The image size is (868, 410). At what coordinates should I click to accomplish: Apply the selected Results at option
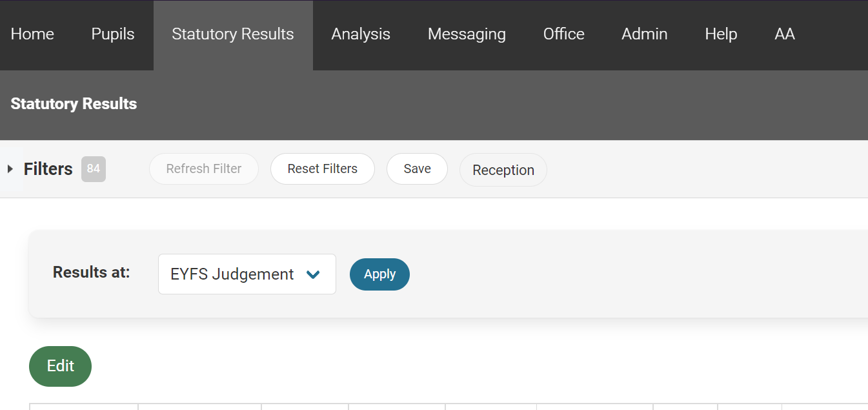pyautogui.click(x=379, y=274)
